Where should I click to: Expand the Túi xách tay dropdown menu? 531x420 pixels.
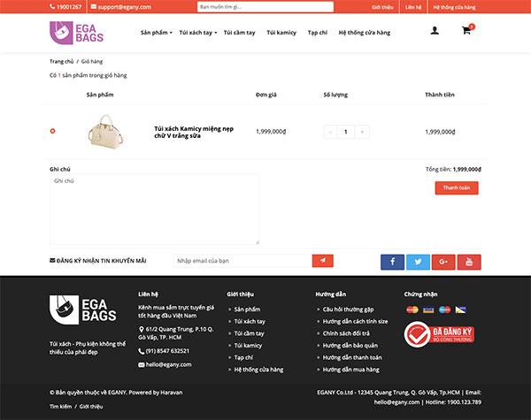(198, 33)
